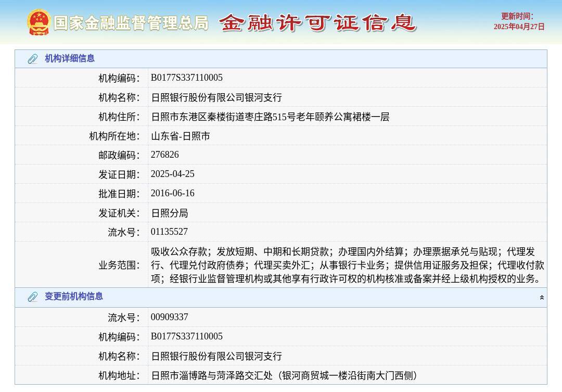Click the red calligraphy-style license title text

point(320,23)
